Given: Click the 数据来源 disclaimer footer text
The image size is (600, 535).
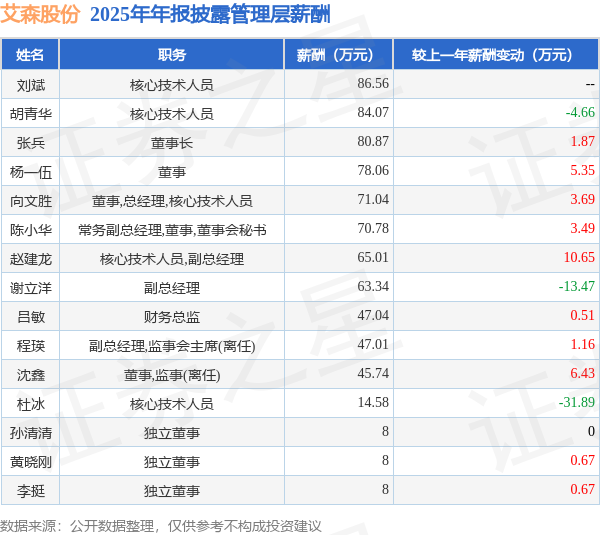Looking at the screenshot, I should tap(161, 526).
